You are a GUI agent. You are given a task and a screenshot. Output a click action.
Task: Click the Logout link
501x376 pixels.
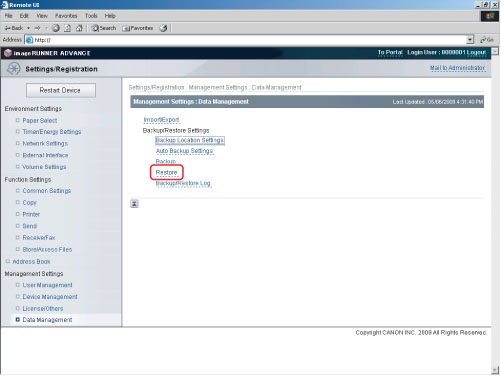click(x=476, y=52)
